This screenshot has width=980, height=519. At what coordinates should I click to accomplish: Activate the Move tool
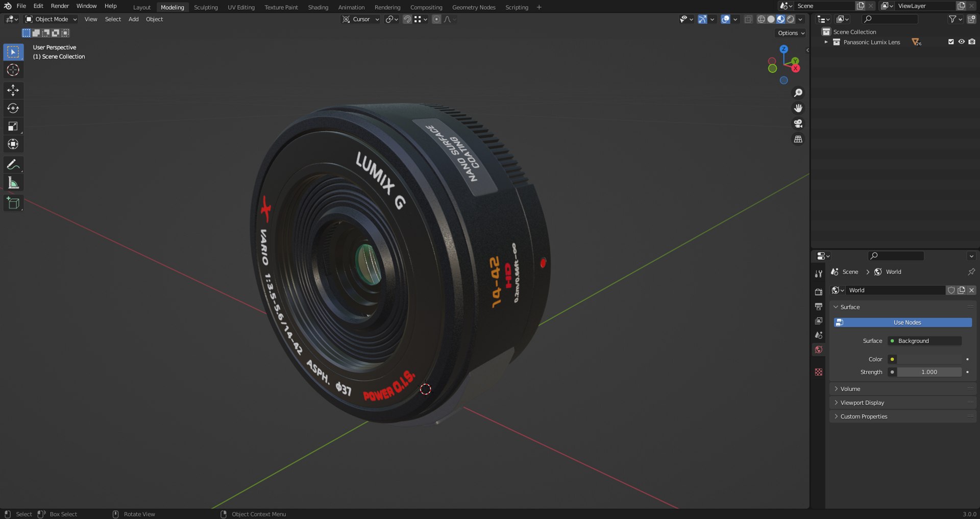(x=13, y=90)
